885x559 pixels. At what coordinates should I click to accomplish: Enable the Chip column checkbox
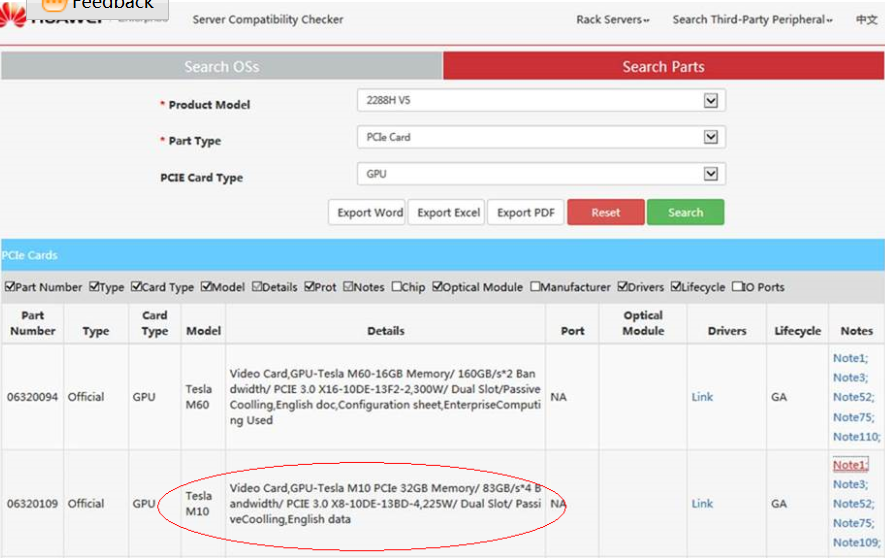(398, 287)
